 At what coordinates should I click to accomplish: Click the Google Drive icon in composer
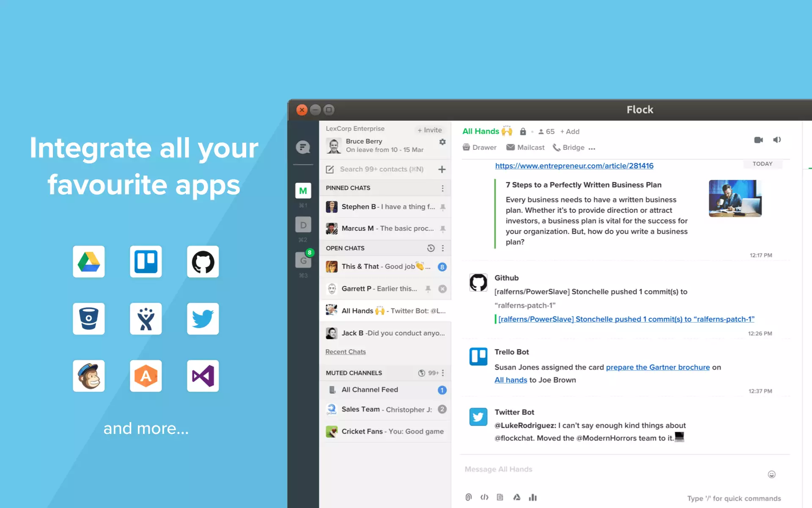[x=517, y=497]
